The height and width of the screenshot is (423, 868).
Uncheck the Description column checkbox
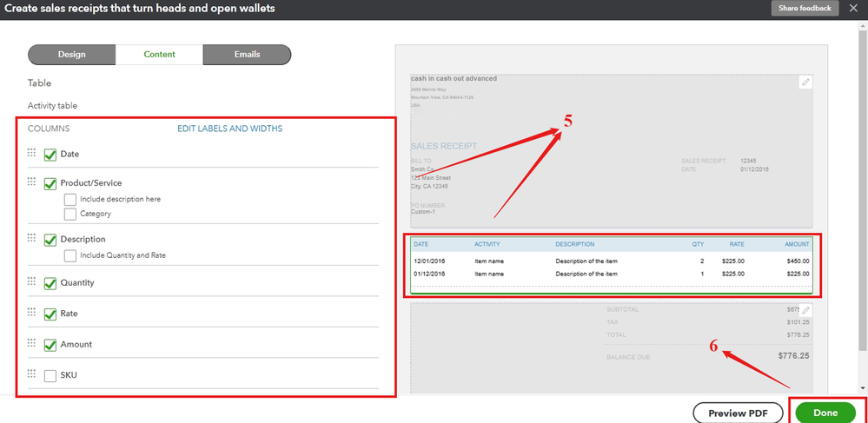[50, 240]
